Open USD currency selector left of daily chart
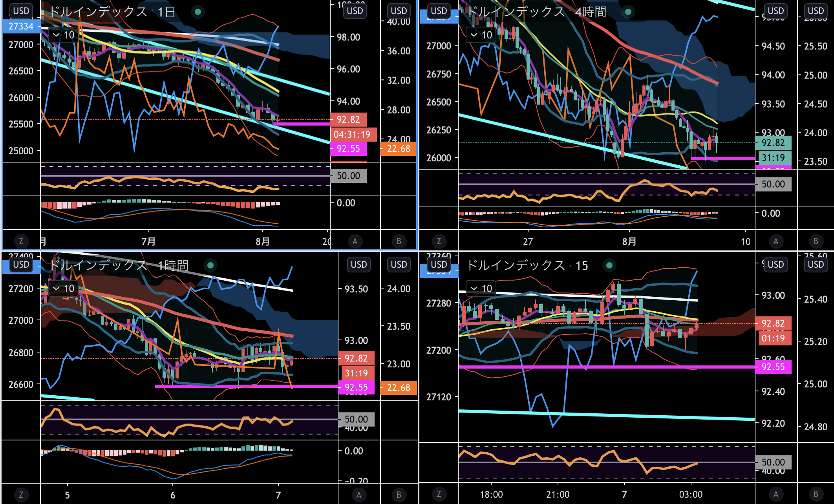Screen dimensions: 834x504 pyautogui.click(x=21, y=11)
